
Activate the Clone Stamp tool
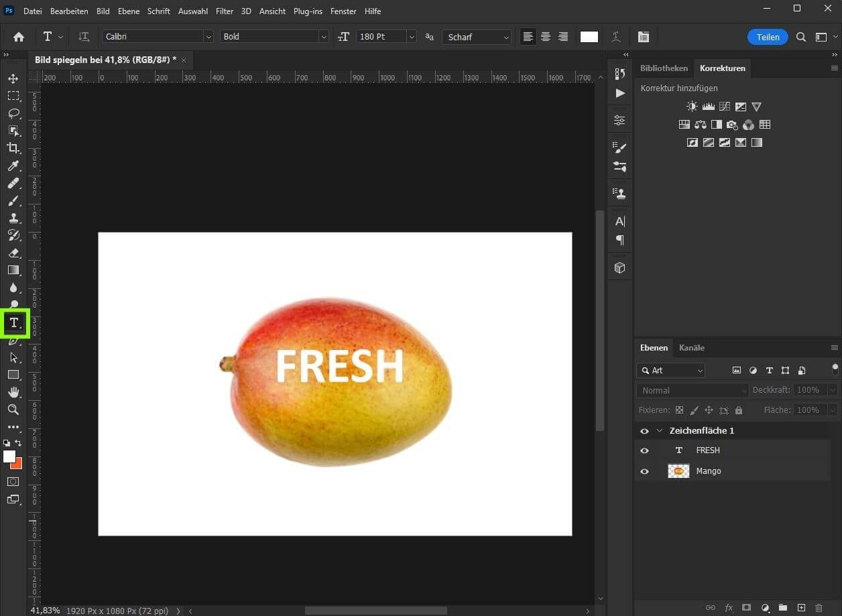coord(13,218)
